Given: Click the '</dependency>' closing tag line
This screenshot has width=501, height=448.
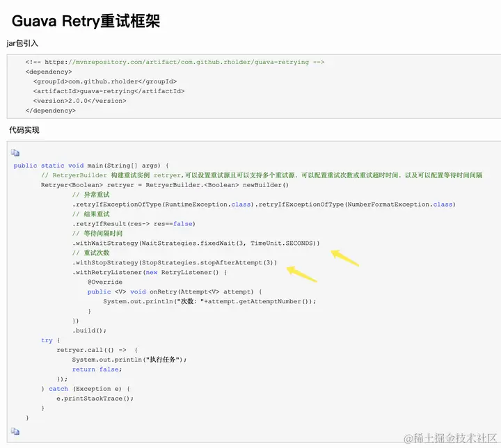Looking at the screenshot, I should 51,111.
